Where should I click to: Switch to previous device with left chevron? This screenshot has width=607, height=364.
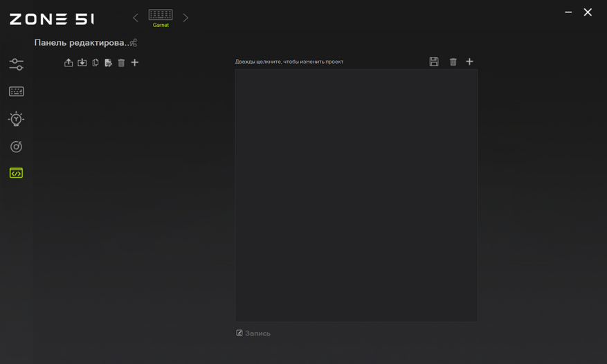[x=136, y=18]
